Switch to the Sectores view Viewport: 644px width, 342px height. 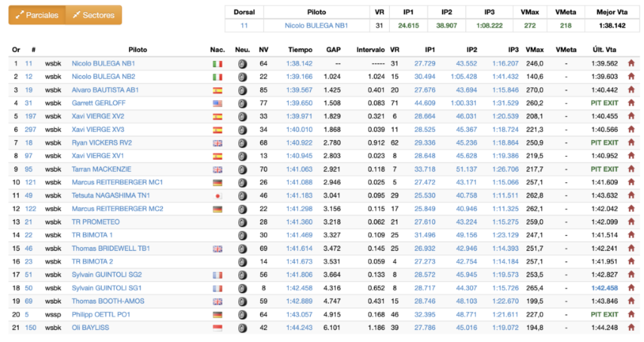point(94,15)
